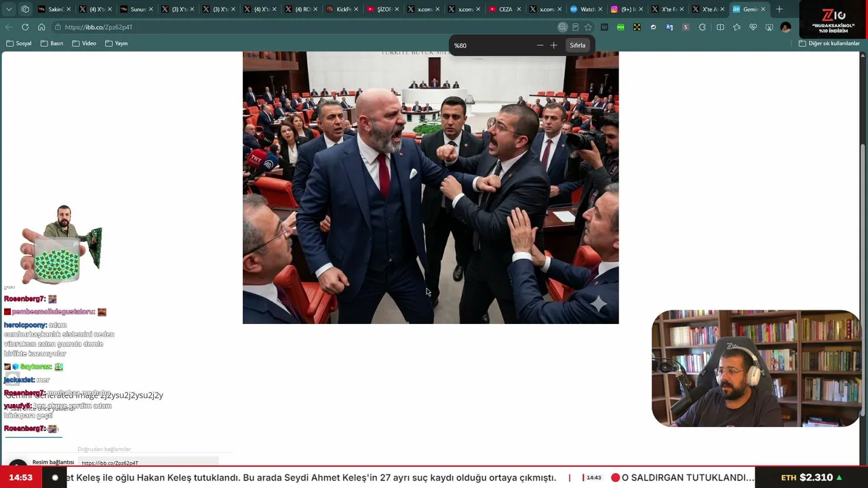Open the white round extension icon

click(x=653, y=27)
